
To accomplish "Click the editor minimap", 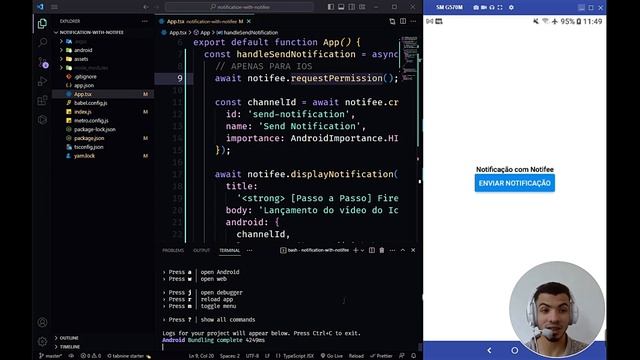I will pyautogui.click(x=409, y=59).
